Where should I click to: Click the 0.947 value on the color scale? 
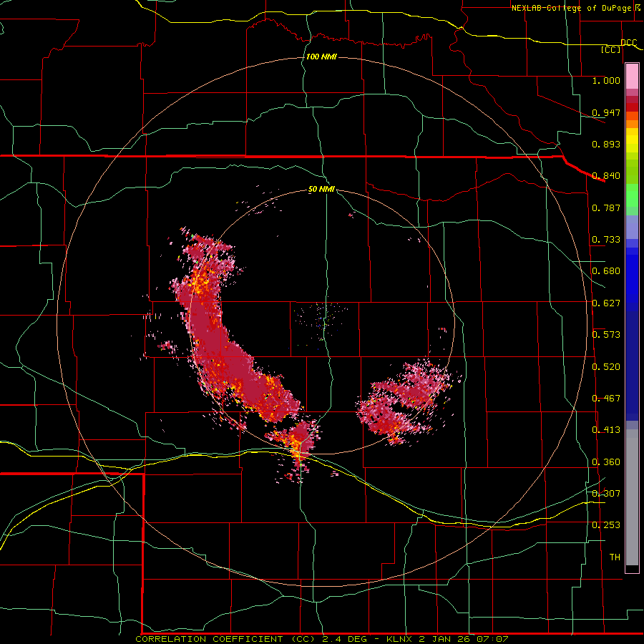(606, 112)
